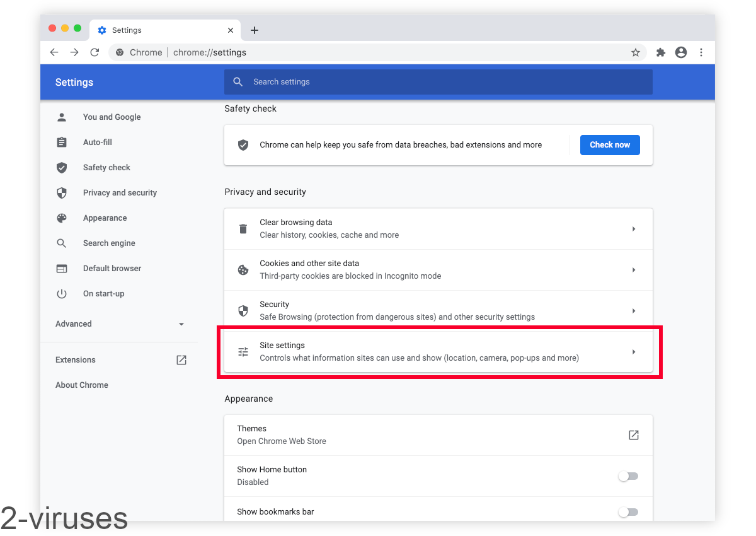
Task: Expand the Advanced section in sidebar
Action: (x=120, y=324)
